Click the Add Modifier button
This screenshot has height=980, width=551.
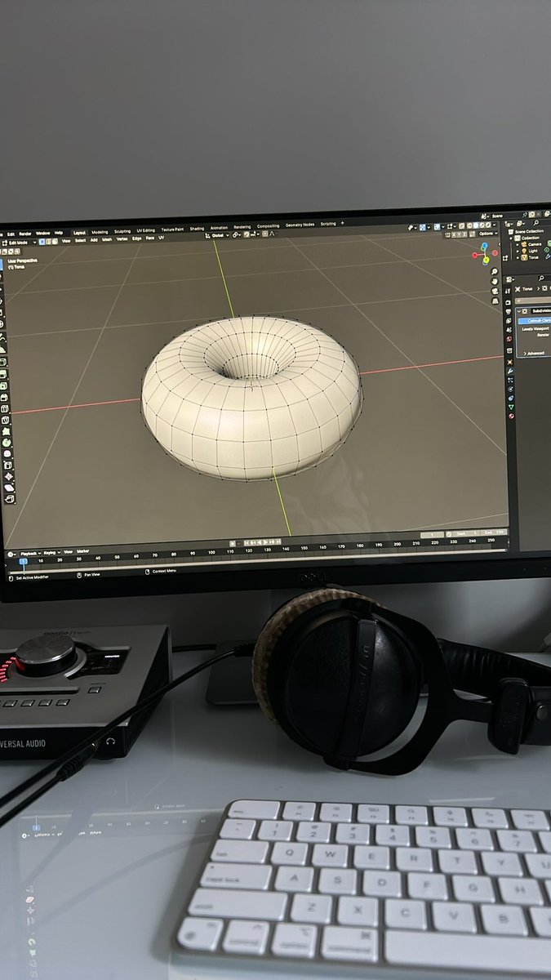(534, 301)
